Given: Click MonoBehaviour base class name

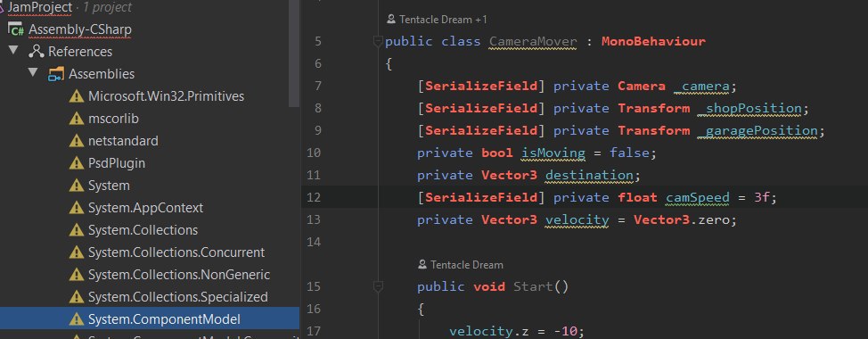Looking at the screenshot, I should [654, 42].
